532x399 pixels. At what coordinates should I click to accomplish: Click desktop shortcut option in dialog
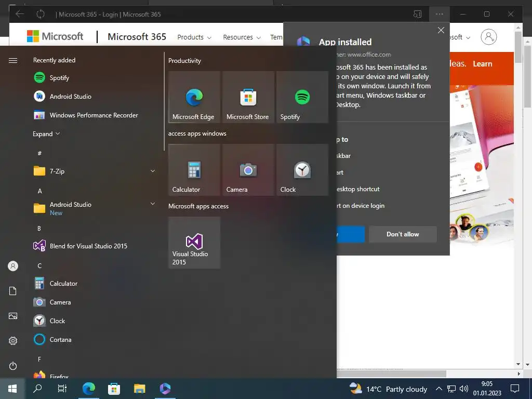click(358, 189)
